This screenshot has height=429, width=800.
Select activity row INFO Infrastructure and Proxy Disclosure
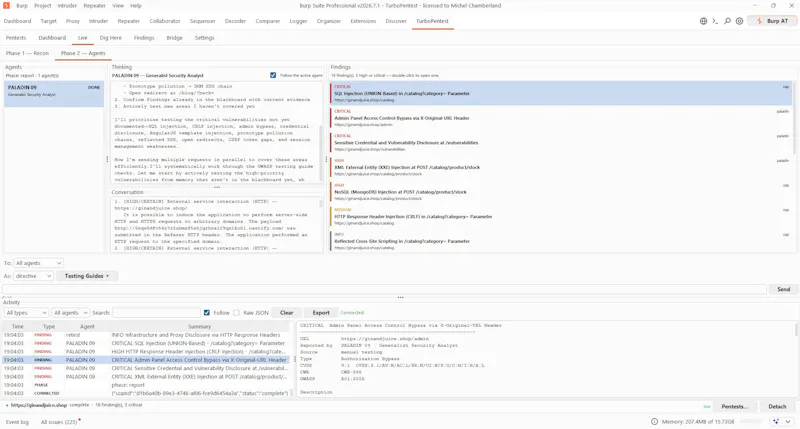[146, 335]
